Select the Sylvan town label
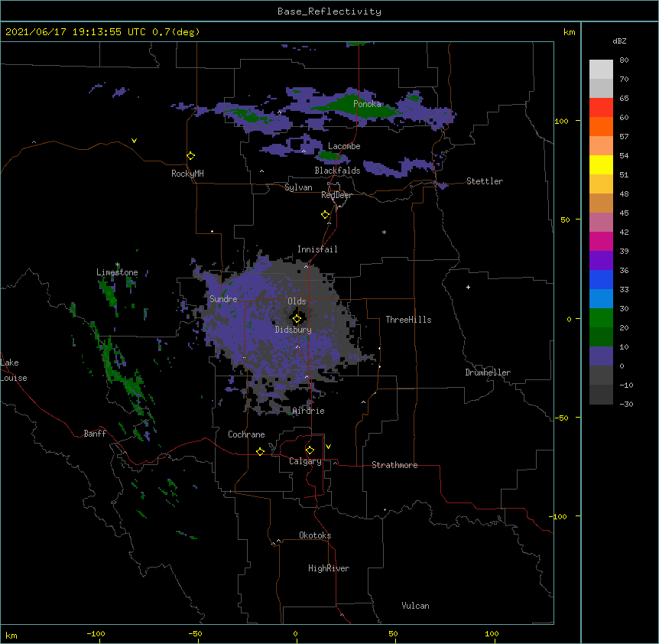The width and height of the screenshot is (659, 644). click(298, 187)
